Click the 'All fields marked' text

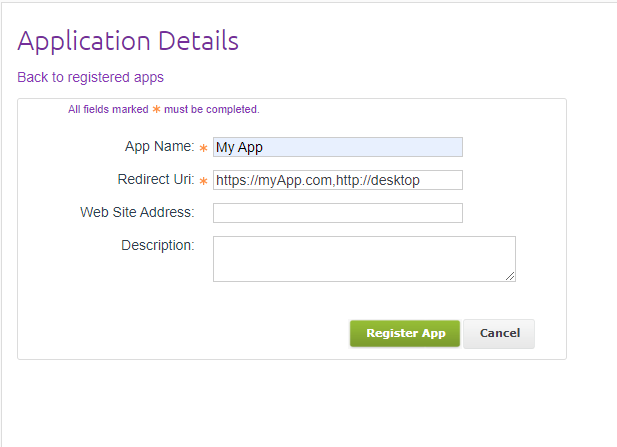click(108, 109)
